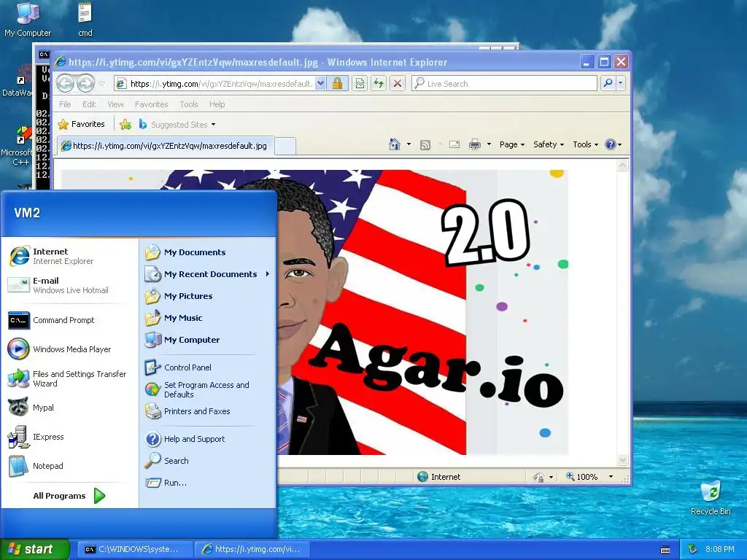The width and height of the screenshot is (747, 560).
Task: Expand All Programs list
Action: coord(69,496)
